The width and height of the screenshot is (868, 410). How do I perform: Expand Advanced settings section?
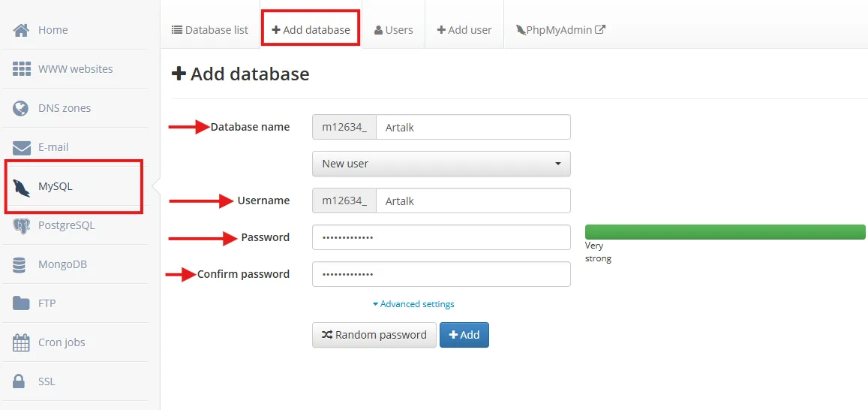413,304
